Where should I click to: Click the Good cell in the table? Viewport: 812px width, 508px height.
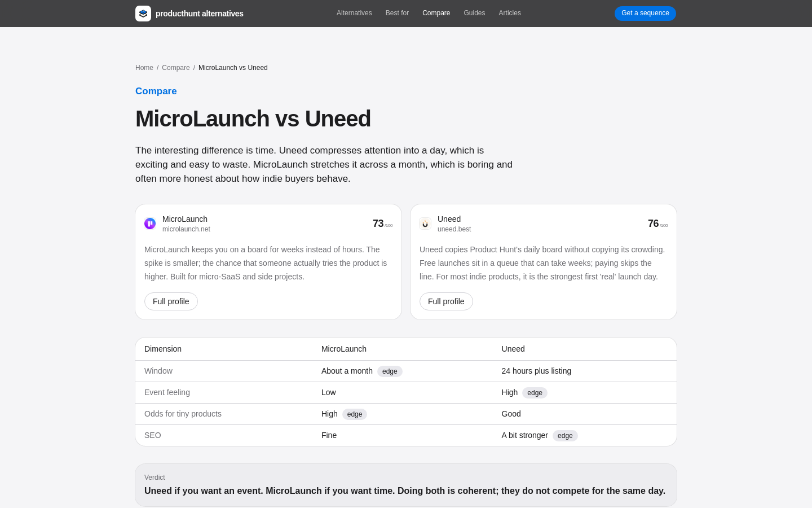click(x=511, y=414)
